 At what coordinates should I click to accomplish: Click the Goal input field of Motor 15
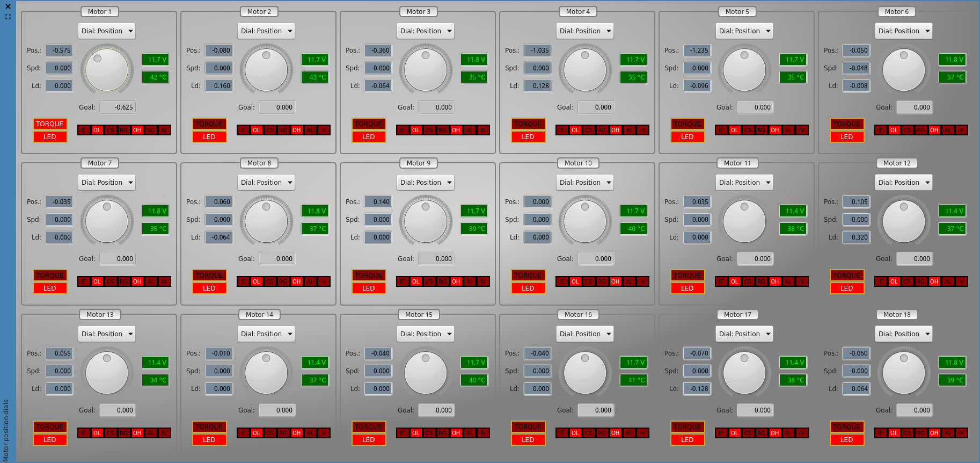pyautogui.click(x=436, y=410)
